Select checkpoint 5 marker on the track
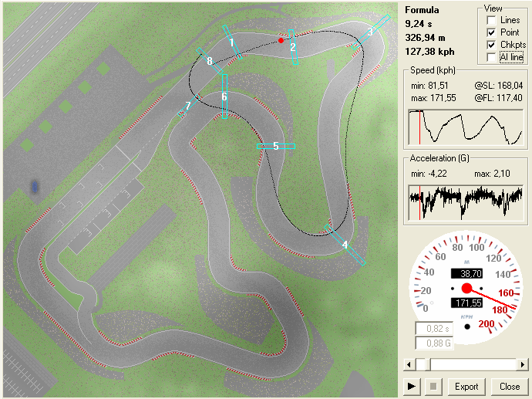The image size is (532, 399). pyautogui.click(x=276, y=146)
